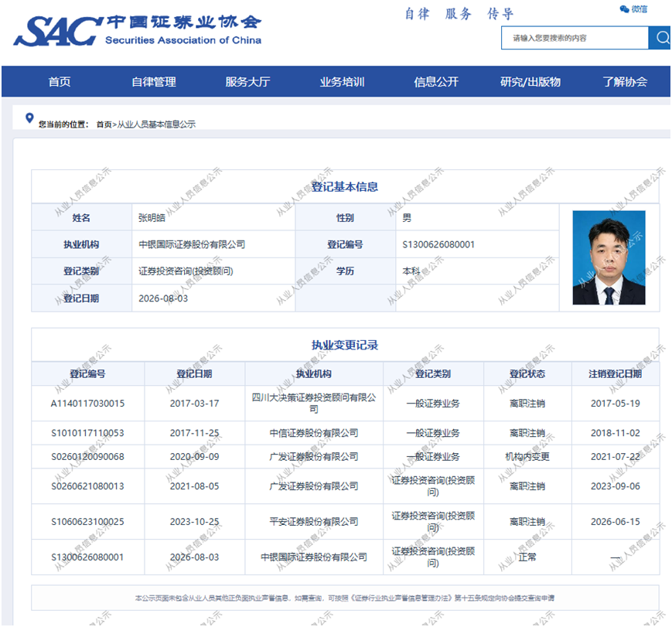The height and width of the screenshot is (627, 672).
Task: Open the 业务培训 menu
Action: [342, 81]
